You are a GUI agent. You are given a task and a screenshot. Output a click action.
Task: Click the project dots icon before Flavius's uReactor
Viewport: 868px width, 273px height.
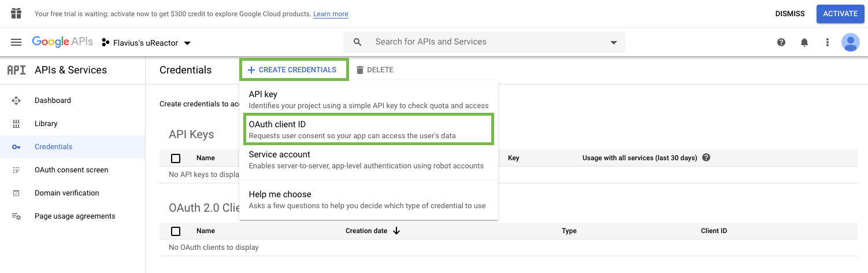coord(105,42)
